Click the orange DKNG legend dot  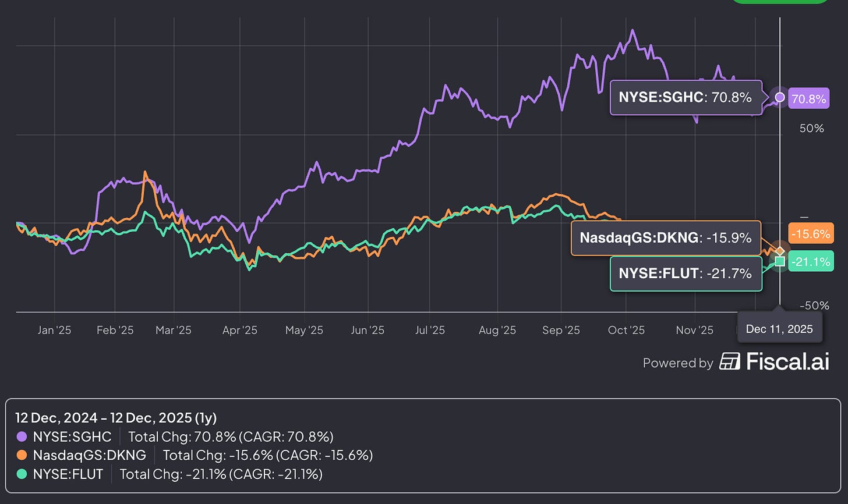[x=22, y=455]
